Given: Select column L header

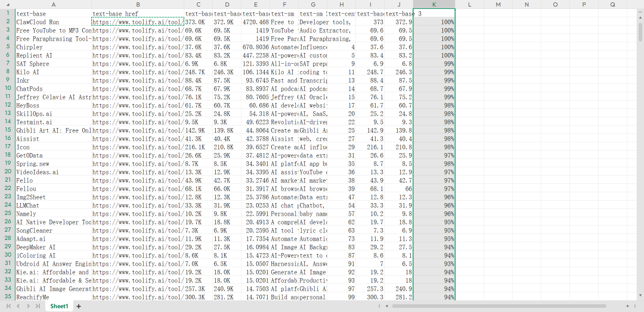Looking at the screenshot, I should point(469,5).
